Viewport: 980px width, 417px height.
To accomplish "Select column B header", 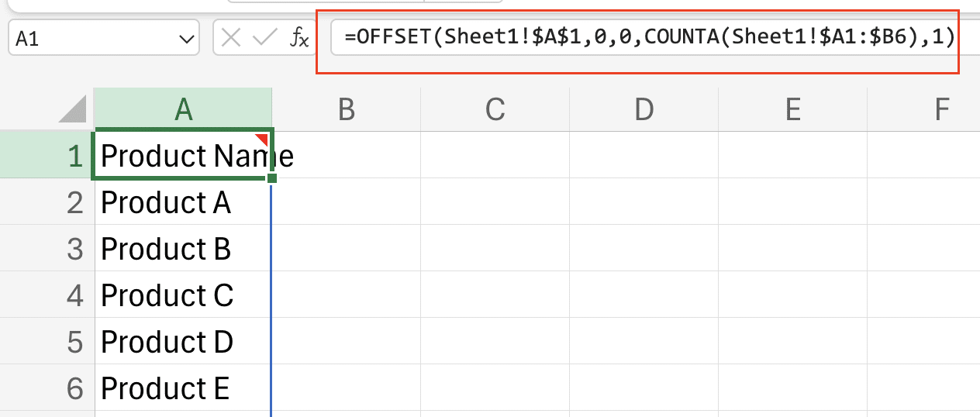I will (346, 110).
